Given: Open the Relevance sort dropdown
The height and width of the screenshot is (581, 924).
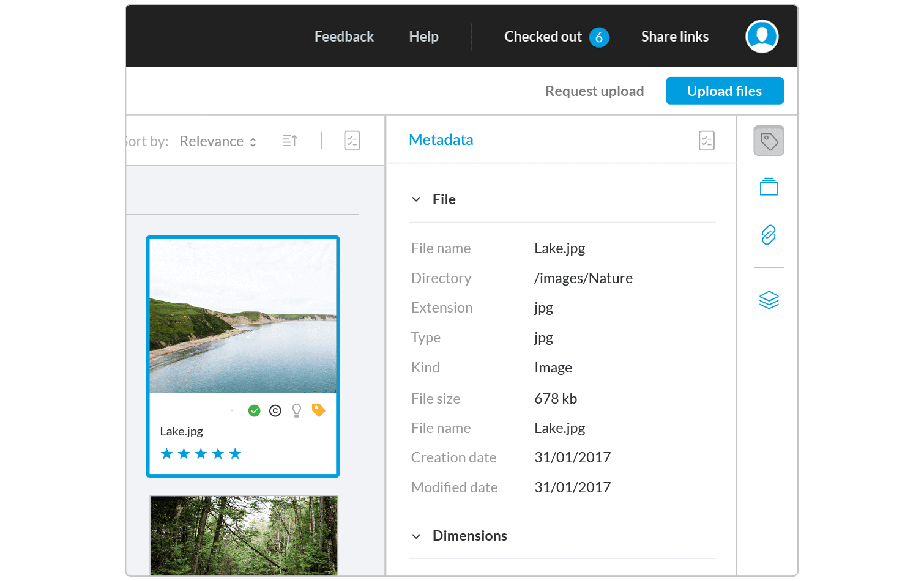Looking at the screenshot, I should 218,142.
